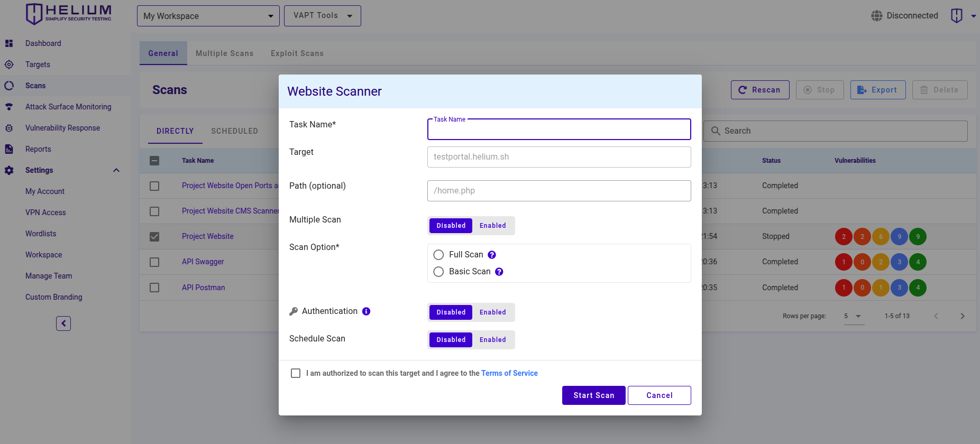
Task: Click the Basic Scan help question icon
Action: (x=499, y=272)
